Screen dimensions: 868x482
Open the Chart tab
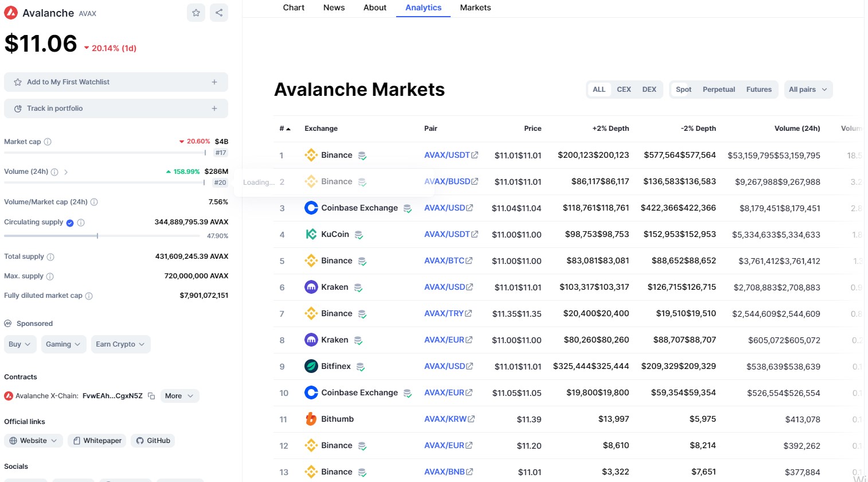tap(294, 7)
